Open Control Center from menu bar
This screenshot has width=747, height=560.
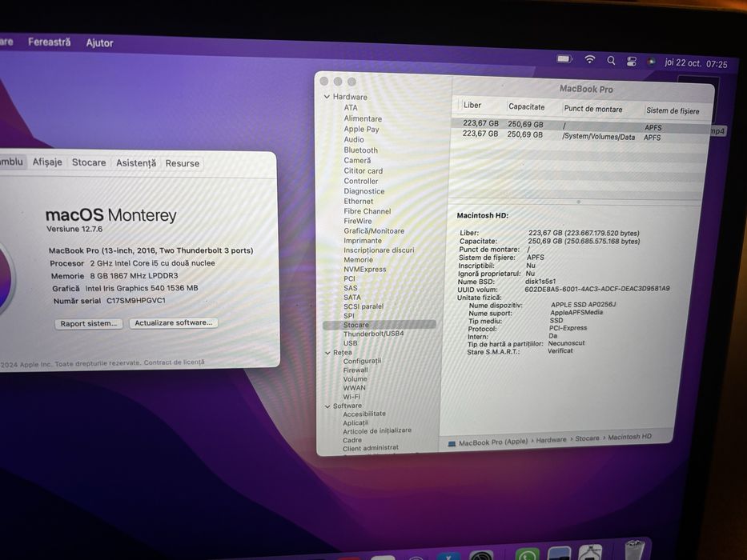coord(632,61)
